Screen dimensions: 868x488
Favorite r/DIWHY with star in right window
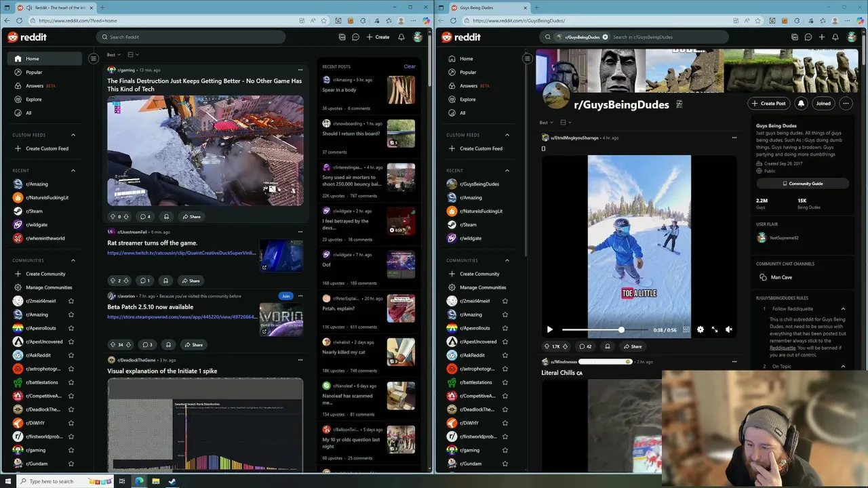505,423
